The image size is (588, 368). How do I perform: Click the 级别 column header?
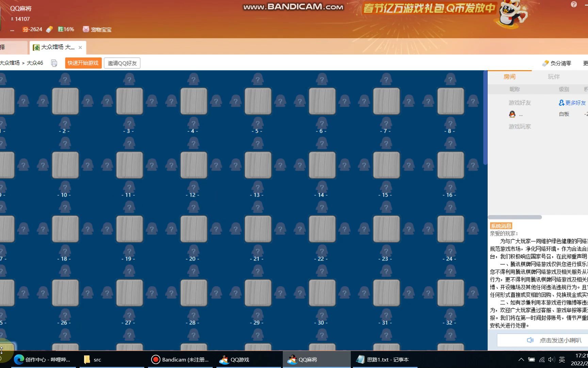click(564, 89)
